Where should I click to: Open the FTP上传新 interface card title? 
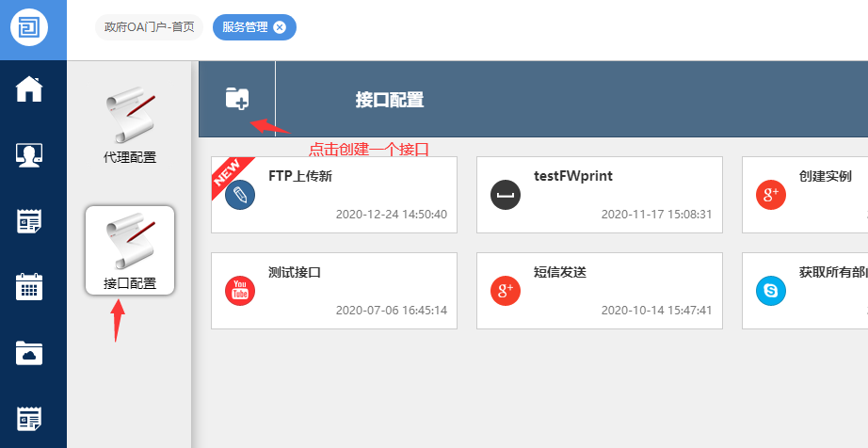[300, 176]
